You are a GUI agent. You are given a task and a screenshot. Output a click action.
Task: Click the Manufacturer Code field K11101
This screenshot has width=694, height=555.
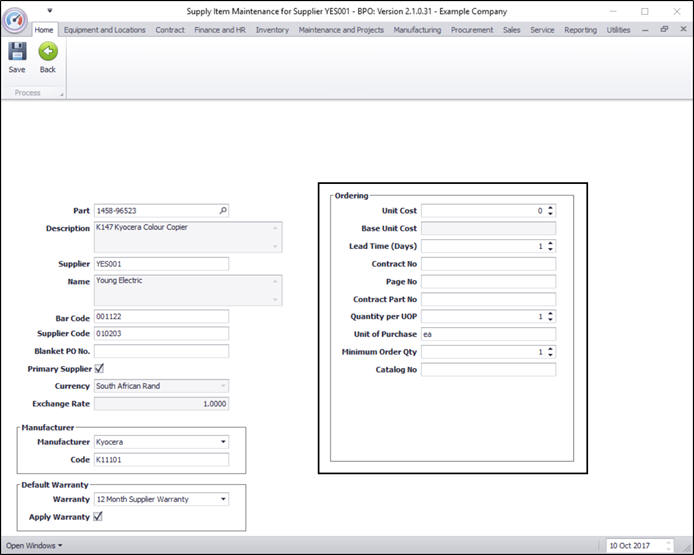(162, 459)
